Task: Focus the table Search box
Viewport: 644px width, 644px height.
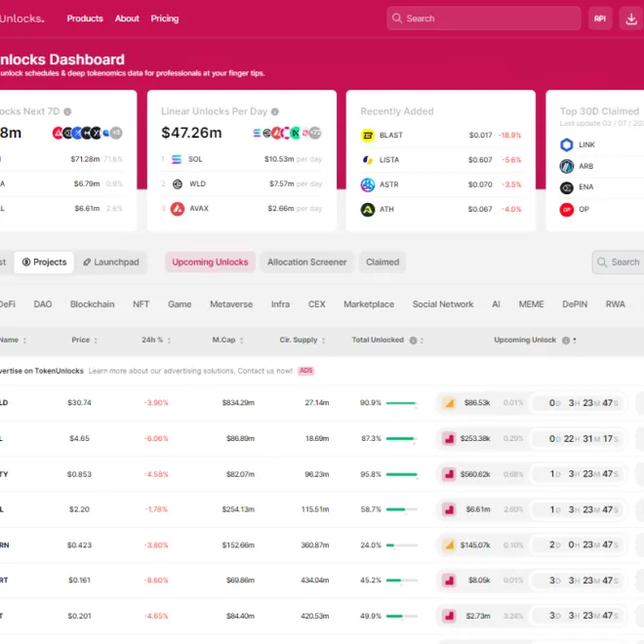Action: click(x=618, y=262)
